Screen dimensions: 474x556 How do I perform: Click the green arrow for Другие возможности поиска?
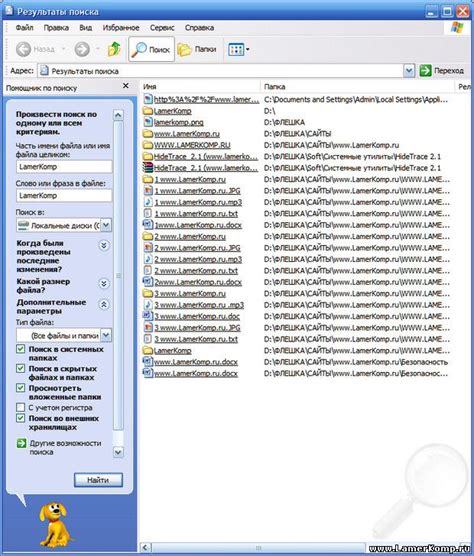(21, 443)
